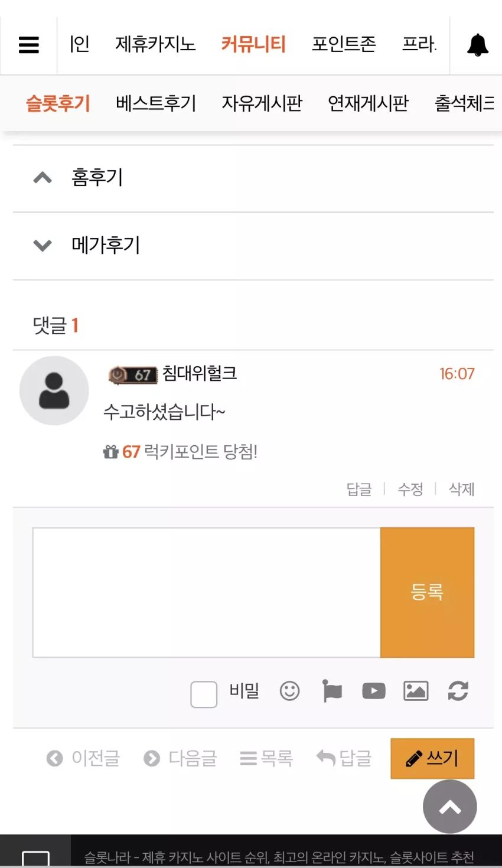The image size is (502, 868).
Task: Select 제휴카지노 in the top menu
Action: coord(155,44)
